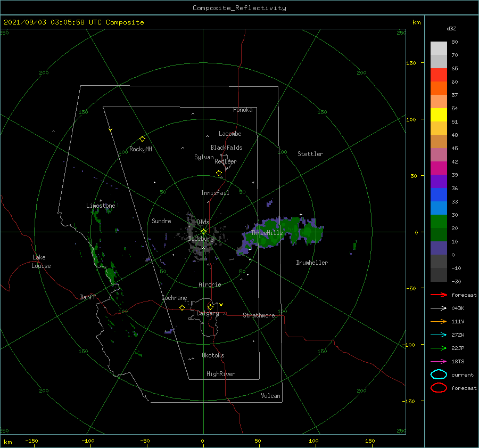Pick the slate swatch between 10 and 0
The width and height of the screenshot is (479, 448).
tap(439, 248)
